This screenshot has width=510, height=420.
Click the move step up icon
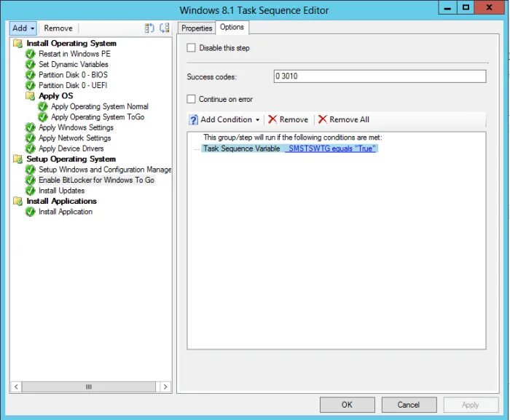(149, 28)
